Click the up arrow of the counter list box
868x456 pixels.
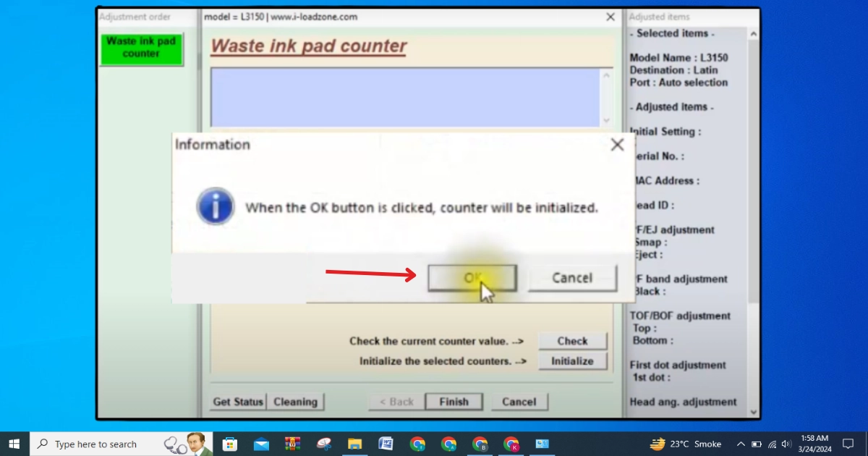point(606,75)
